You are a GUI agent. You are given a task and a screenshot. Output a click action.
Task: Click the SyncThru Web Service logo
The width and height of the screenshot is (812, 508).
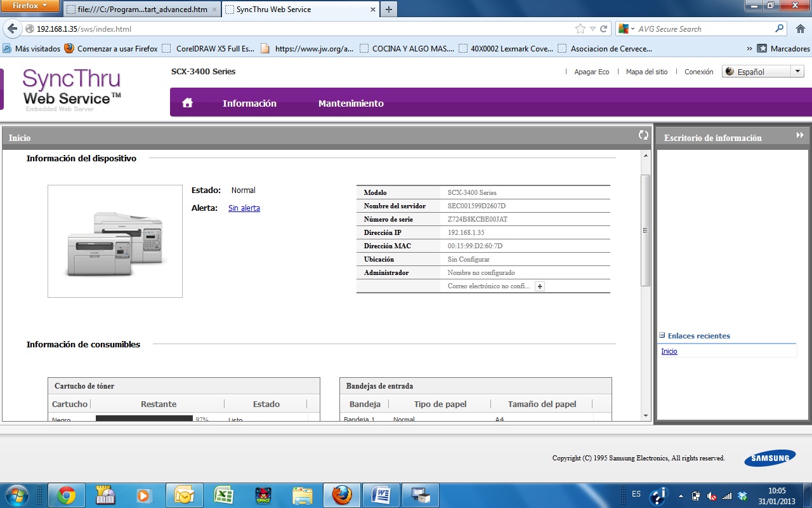pyautogui.click(x=71, y=89)
